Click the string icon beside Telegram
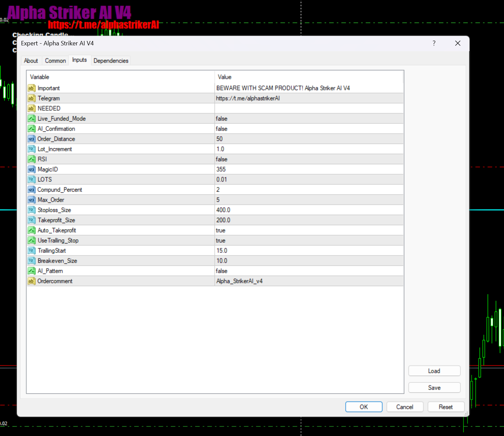The image size is (504, 436). [31, 98]
